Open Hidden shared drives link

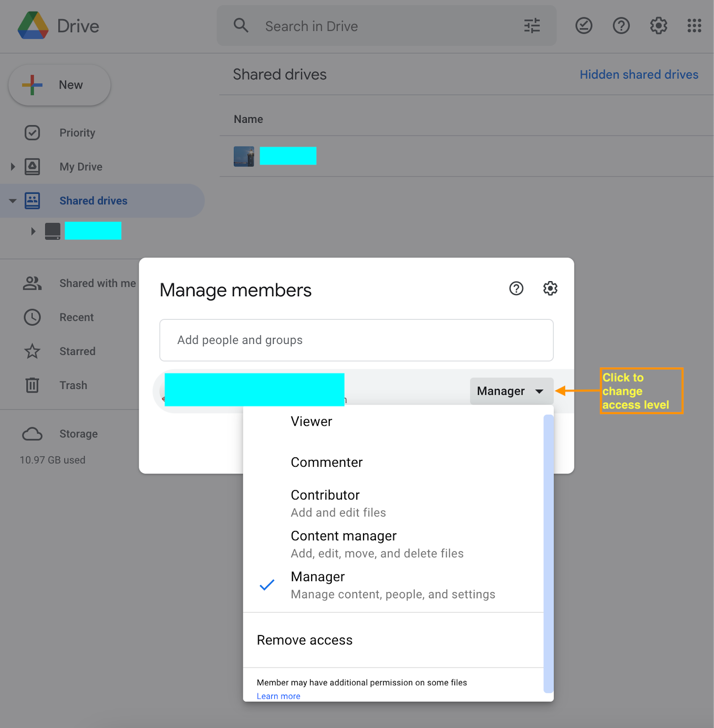click(x=639, y=75)
